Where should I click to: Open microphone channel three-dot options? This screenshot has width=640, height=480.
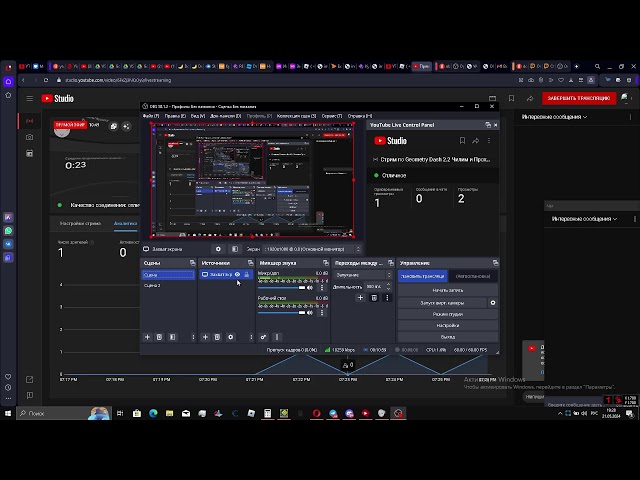tap(322, 288)
